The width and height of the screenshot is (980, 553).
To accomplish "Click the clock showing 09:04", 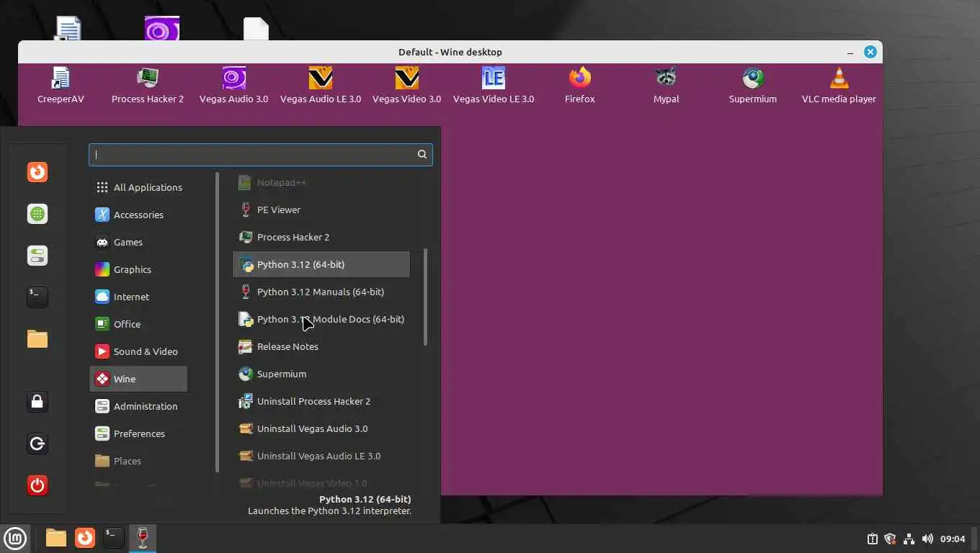I will click(953, 539).
